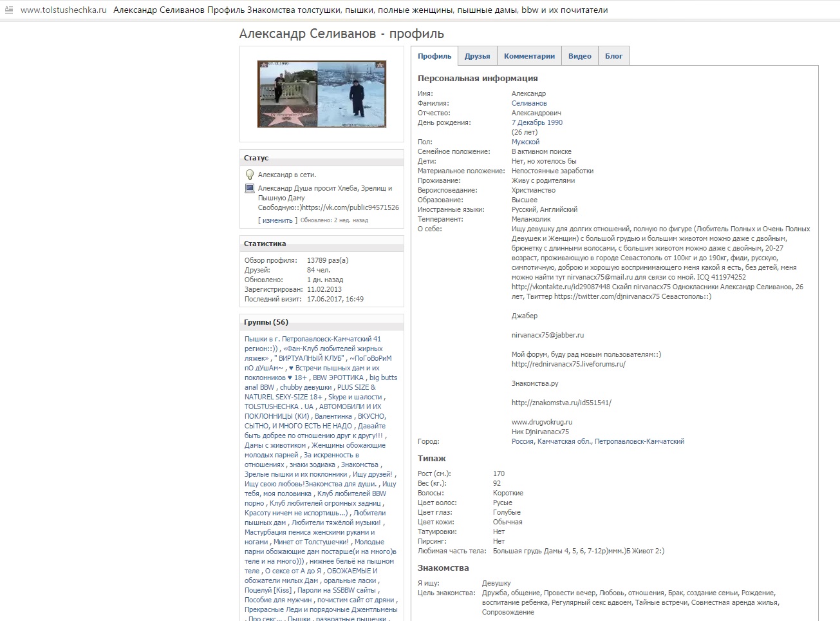Switch to the Профиль tab

pyautogui.click(x=434, y=56)
